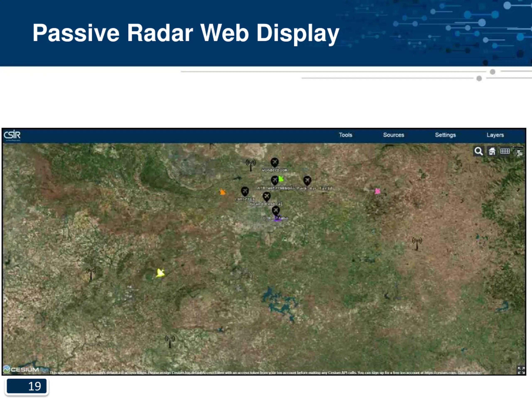Viewport: 532px width, 399px height.
Task: Toggle fullscreen with the expand arrows icon
Action: (521, 370)
